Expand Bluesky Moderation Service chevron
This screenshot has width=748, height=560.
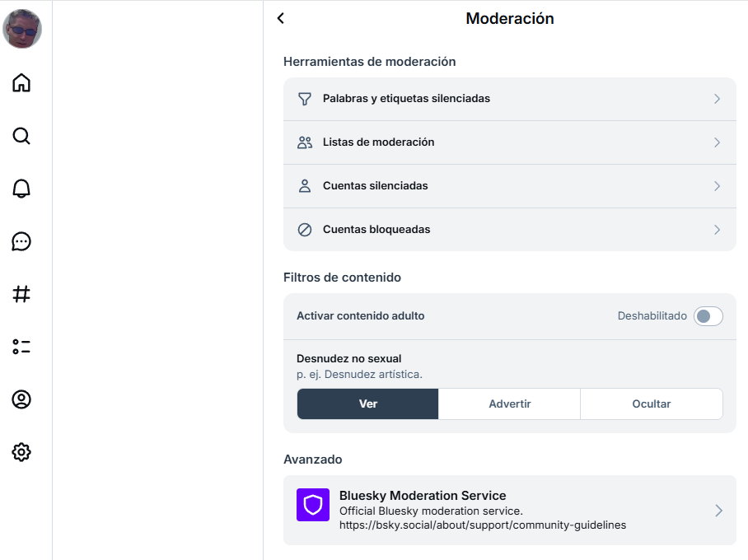pyautogui.click(x=718, y=511)
